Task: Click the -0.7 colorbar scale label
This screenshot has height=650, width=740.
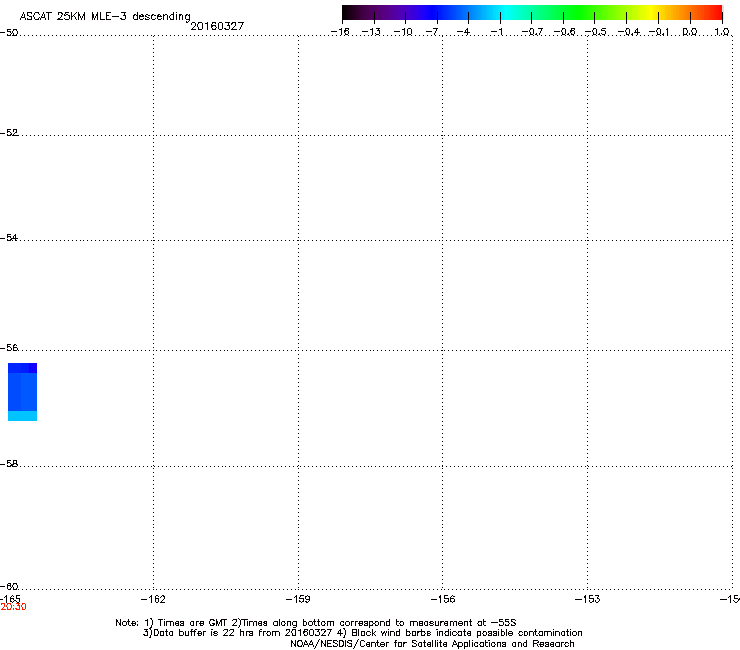Action: [x=532, y=32]
